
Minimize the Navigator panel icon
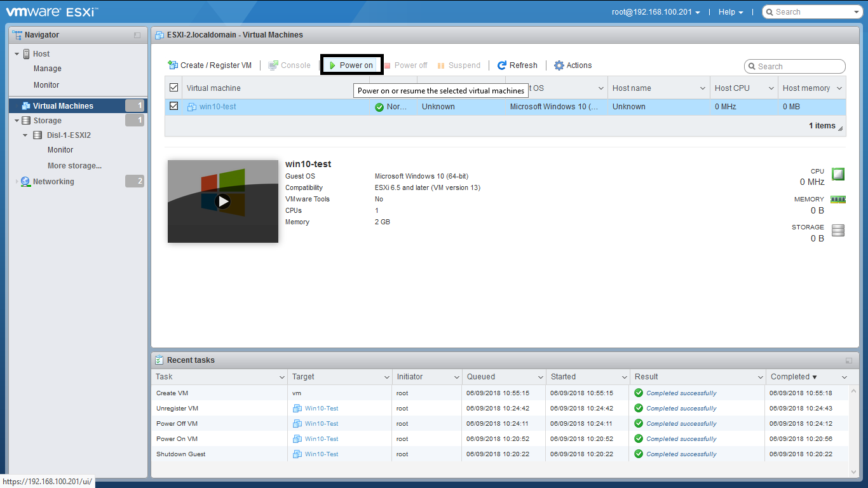[x=137, y=36]
